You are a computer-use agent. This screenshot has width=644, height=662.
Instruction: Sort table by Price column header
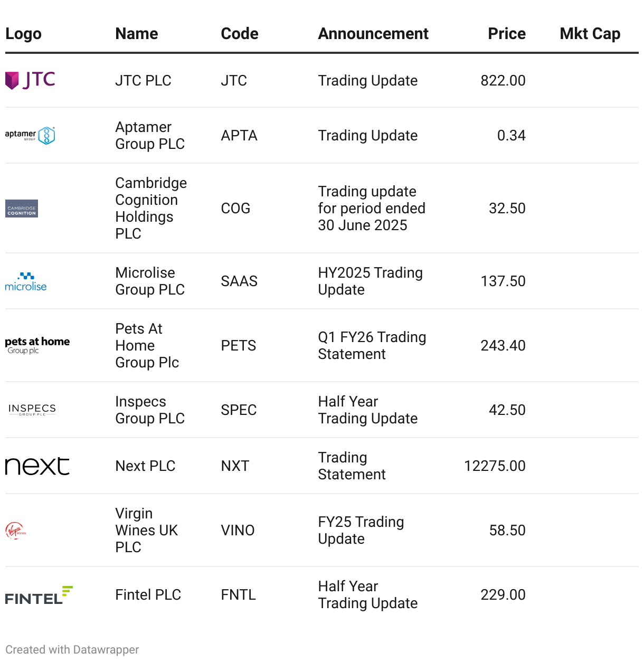pos(506,34)
